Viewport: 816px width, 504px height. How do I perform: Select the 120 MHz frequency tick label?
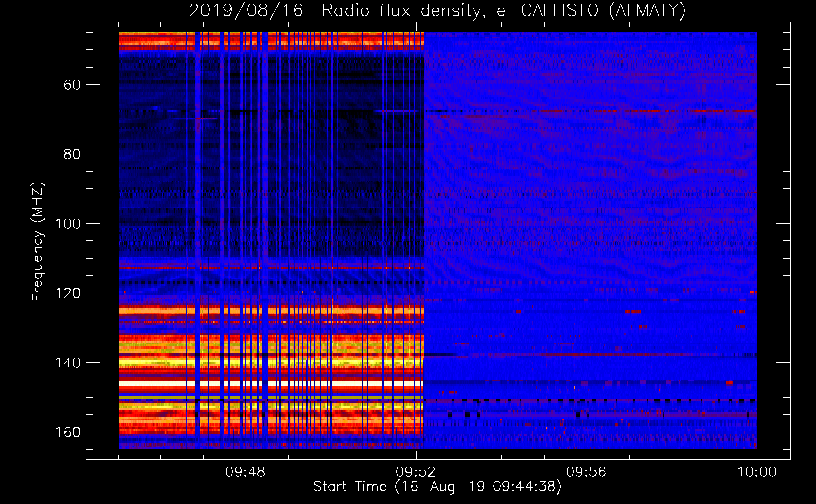(x=68, y=293)
